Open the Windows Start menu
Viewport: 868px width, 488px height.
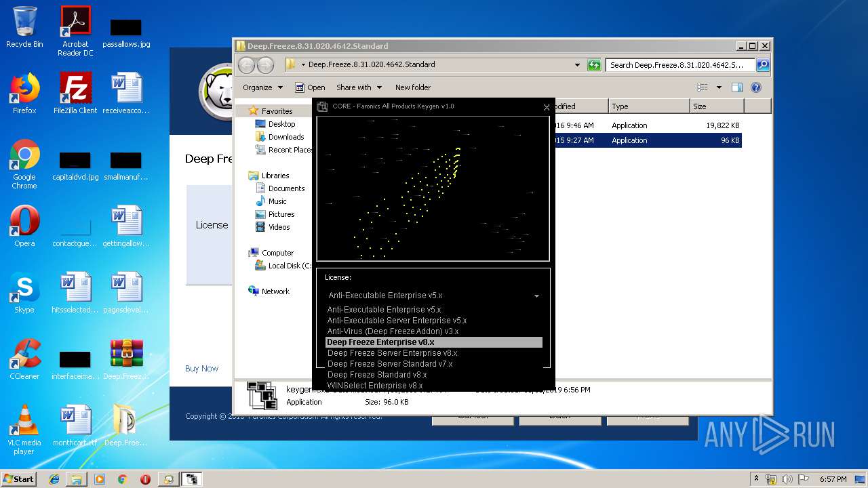pos(19,479)
